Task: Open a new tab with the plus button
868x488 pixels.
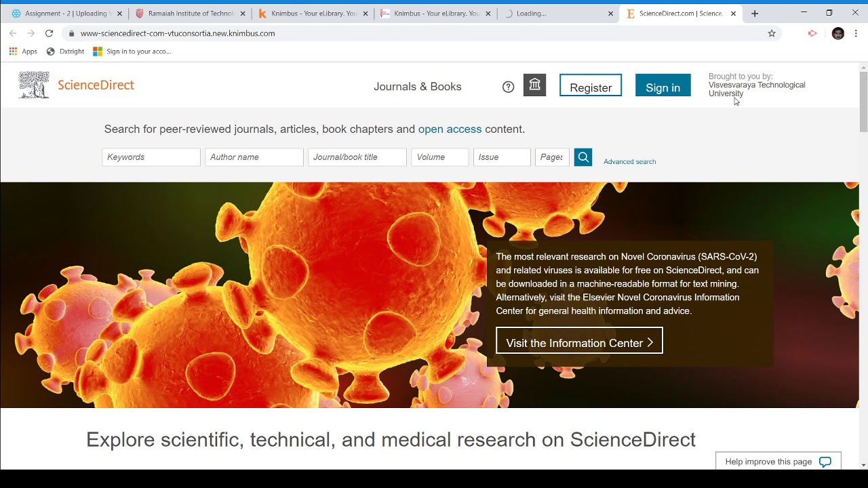Action: click(755, 14)
